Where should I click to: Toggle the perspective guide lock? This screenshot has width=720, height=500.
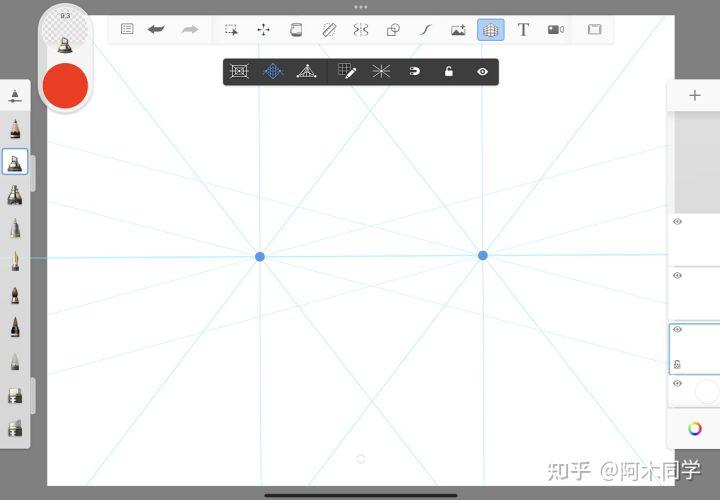pyautogui.click(x=449, y=71)
